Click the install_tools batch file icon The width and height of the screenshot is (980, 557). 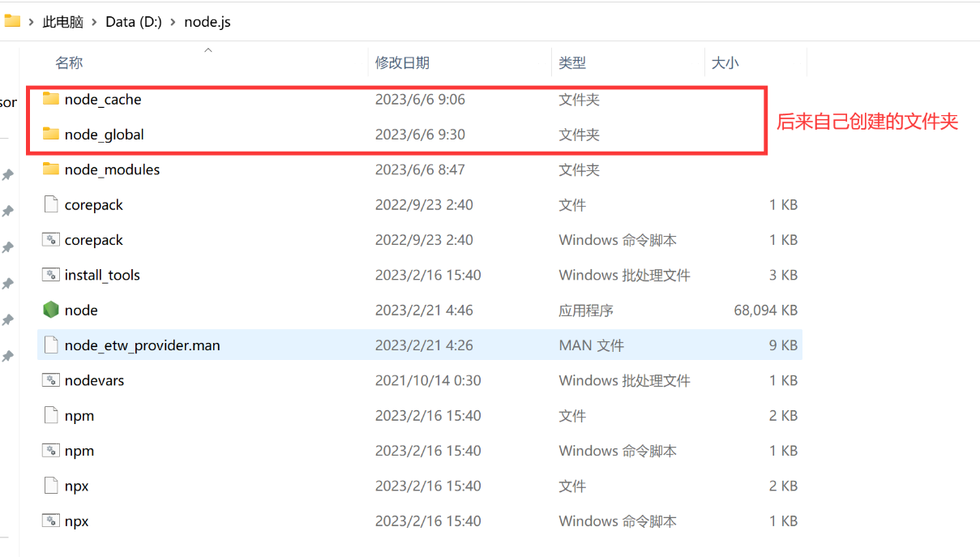point(51,275)
